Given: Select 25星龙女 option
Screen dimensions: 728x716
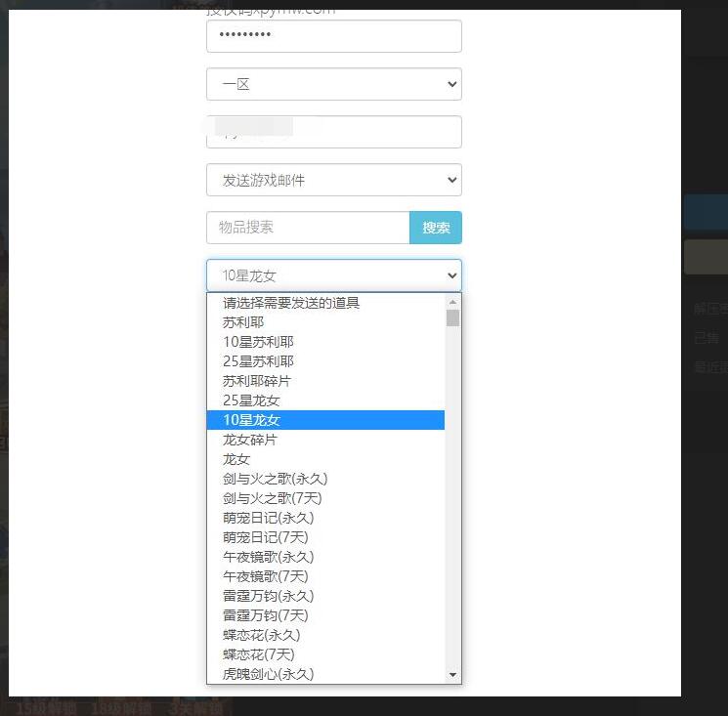Looking at the screenshot, I should 251,400.
